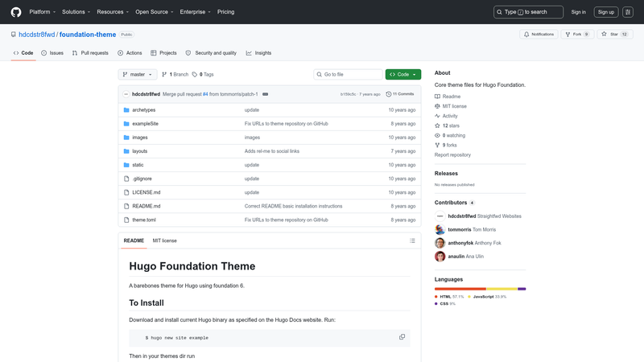Focus the Go to file field
This screenshot has height=362, width=644.
pos(348,74)
